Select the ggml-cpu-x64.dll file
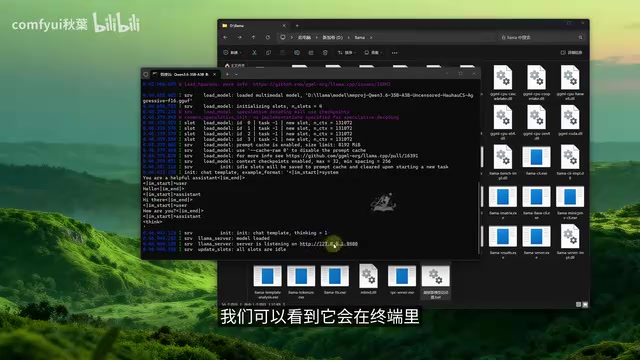This screenshot has height=360, width=640. [x=503, y=122]
